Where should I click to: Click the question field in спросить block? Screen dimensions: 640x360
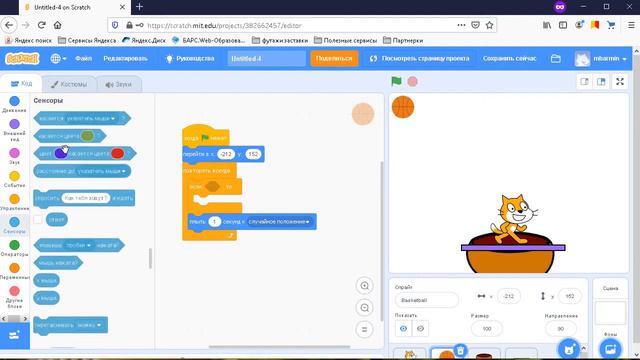pyautogui.click(x=86, y=198)
